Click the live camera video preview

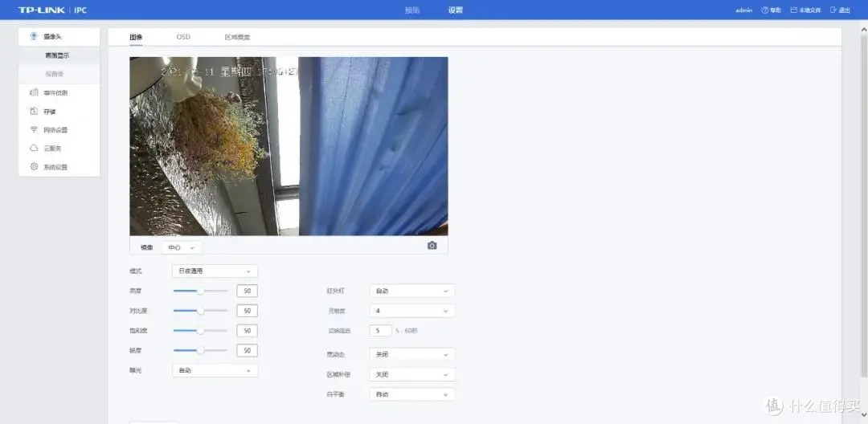[289, 146]
